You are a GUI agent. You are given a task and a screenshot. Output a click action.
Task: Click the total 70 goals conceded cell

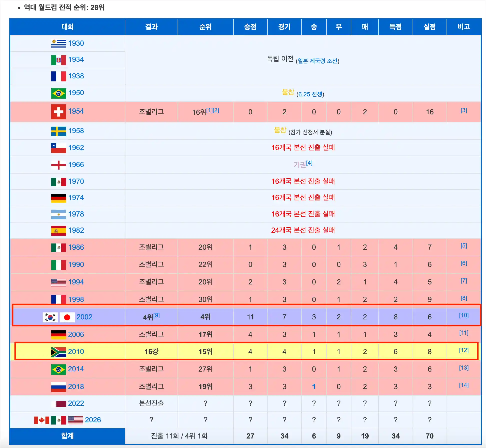coord(430,436)
